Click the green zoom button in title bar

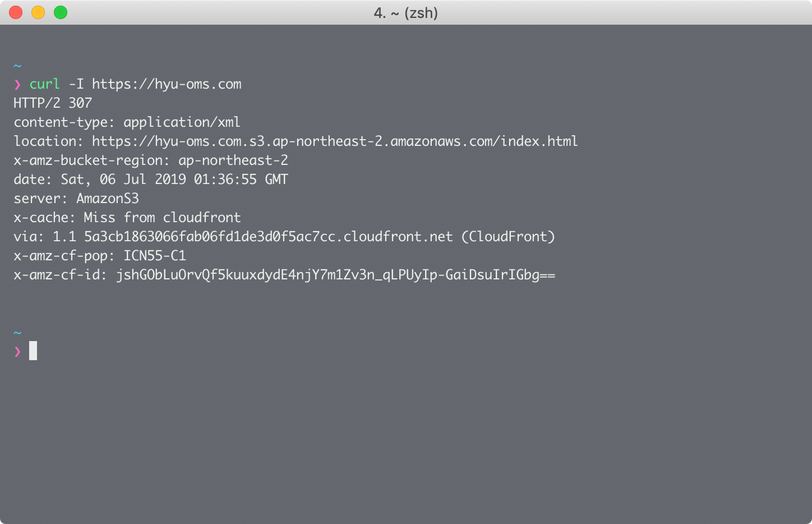[61, 12]
